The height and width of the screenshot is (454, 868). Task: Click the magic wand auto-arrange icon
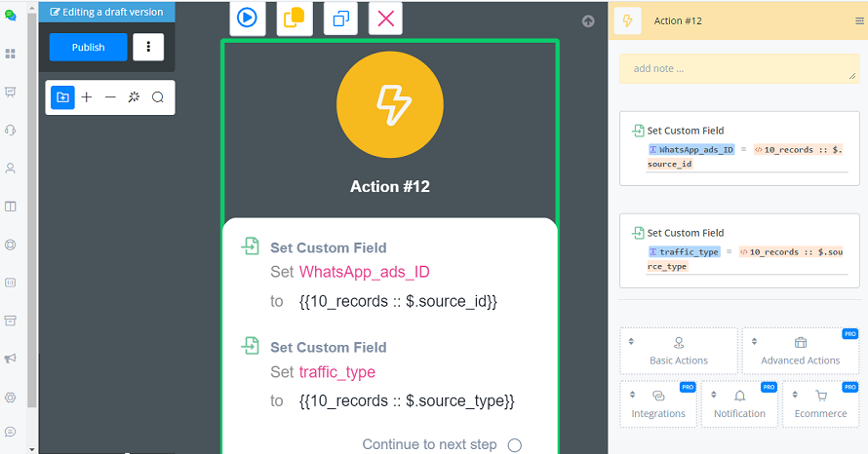(134, 97)
